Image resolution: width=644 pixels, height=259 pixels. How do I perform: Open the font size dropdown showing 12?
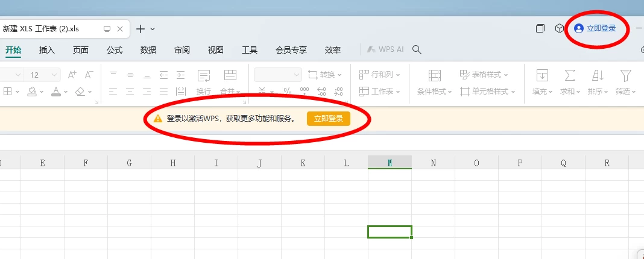(42, 75)
